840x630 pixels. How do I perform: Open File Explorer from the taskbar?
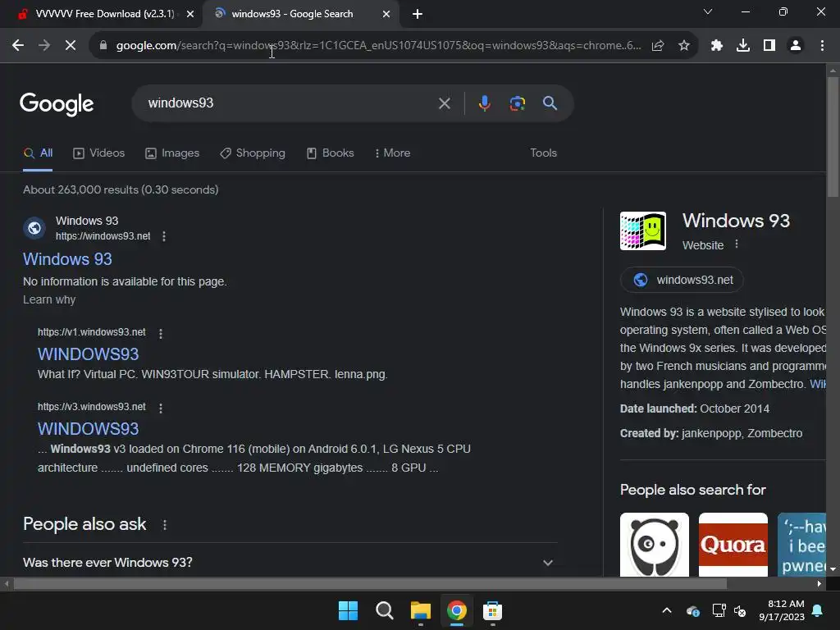click(421, 610)
